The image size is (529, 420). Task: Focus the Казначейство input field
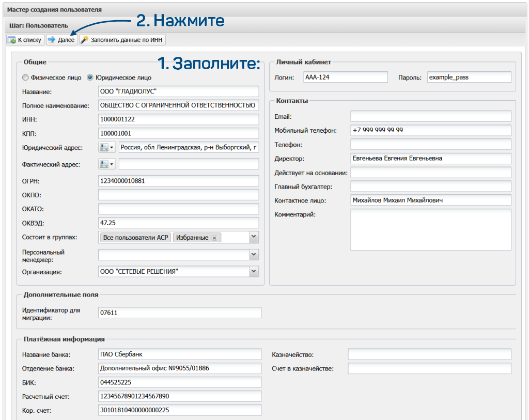point(429,354)
